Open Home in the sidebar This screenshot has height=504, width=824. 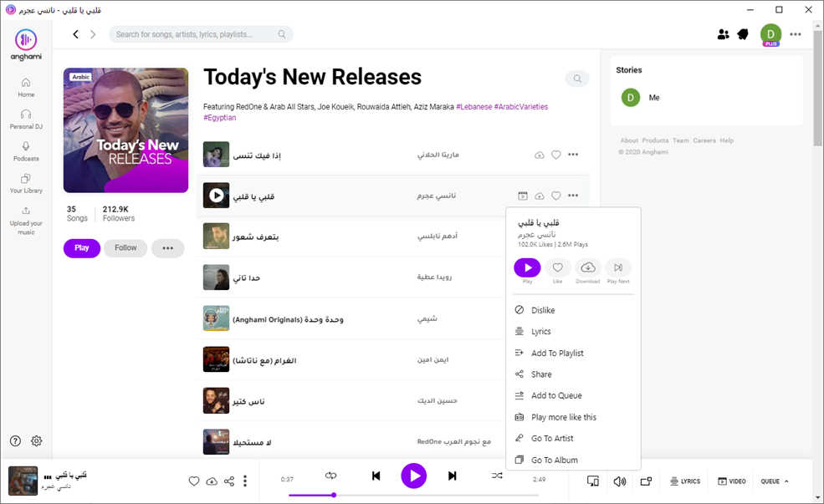click(x=26, y=87)
